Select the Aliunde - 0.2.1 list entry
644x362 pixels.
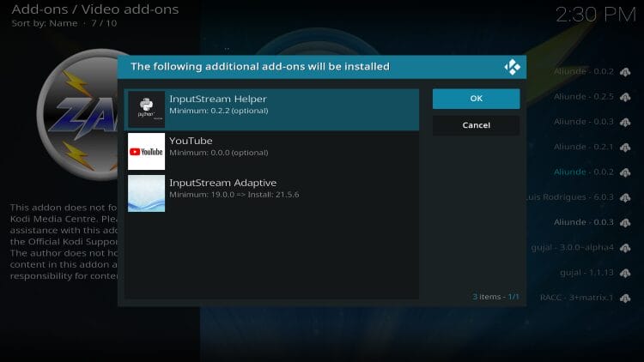pyautogui.click(x=584, y=147)
